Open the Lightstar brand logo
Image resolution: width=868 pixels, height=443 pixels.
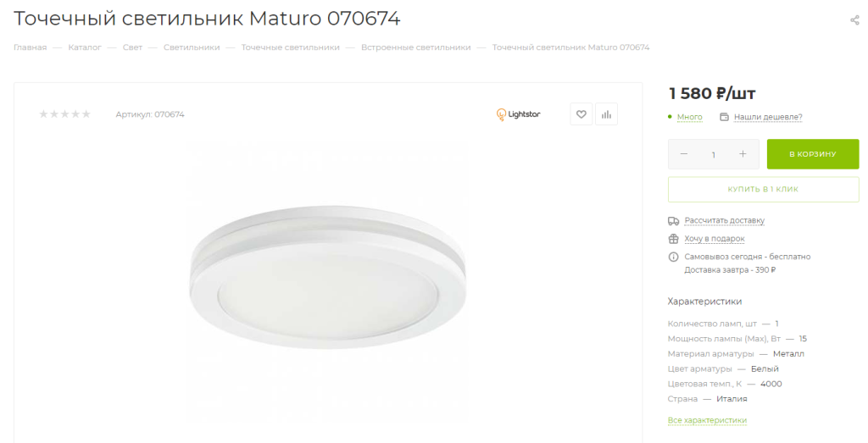[x=518, y=114]
